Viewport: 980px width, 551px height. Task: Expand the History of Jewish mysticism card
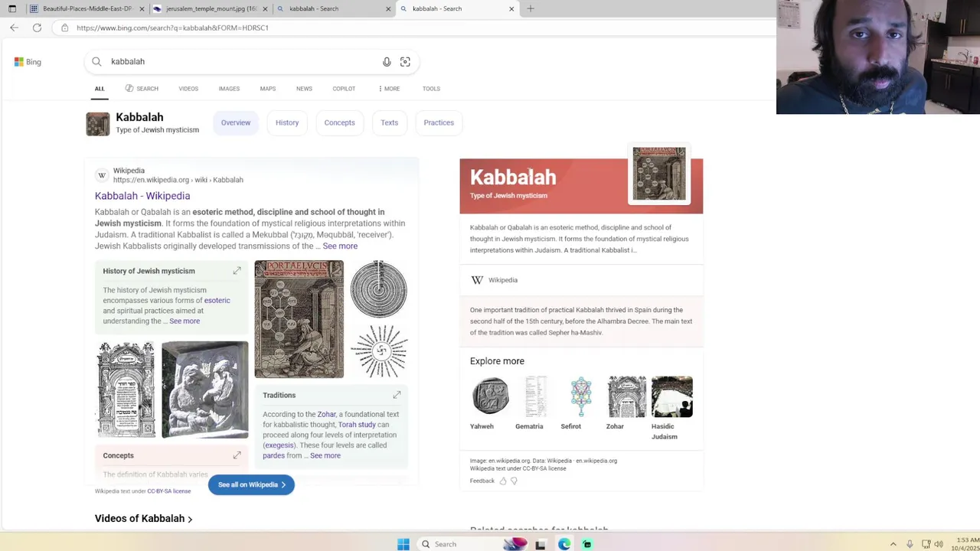click(237, 271)
